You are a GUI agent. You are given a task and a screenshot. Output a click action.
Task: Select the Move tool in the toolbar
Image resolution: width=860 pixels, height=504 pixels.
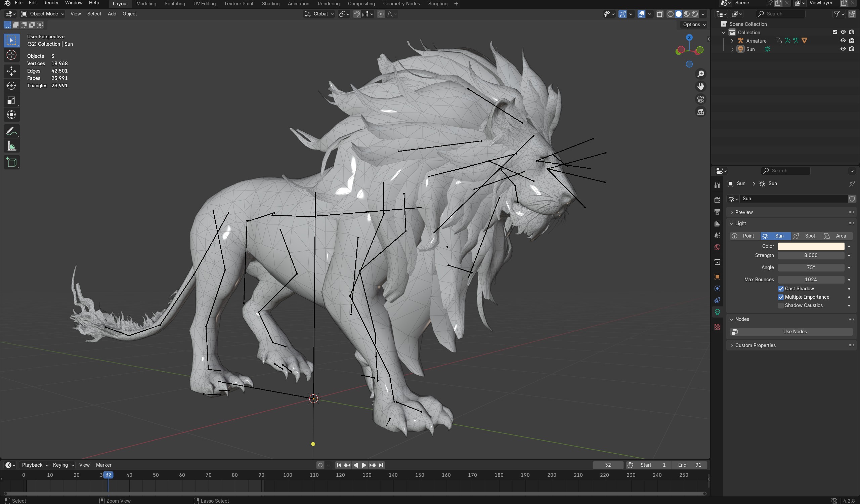[x=11, y=71]
